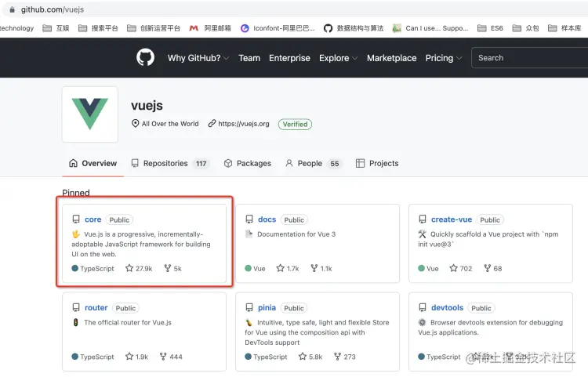
Task: Open the Team page link
Action: click(249, 58)
